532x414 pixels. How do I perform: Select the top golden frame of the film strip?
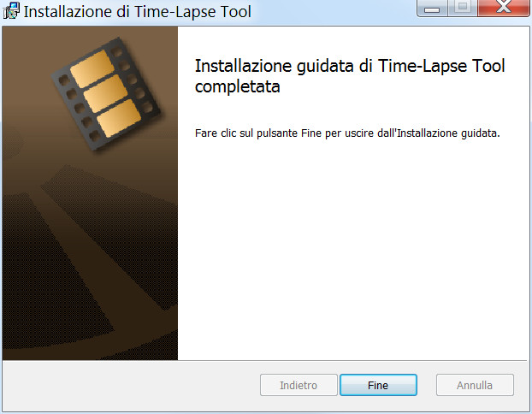tap(92, 69)
